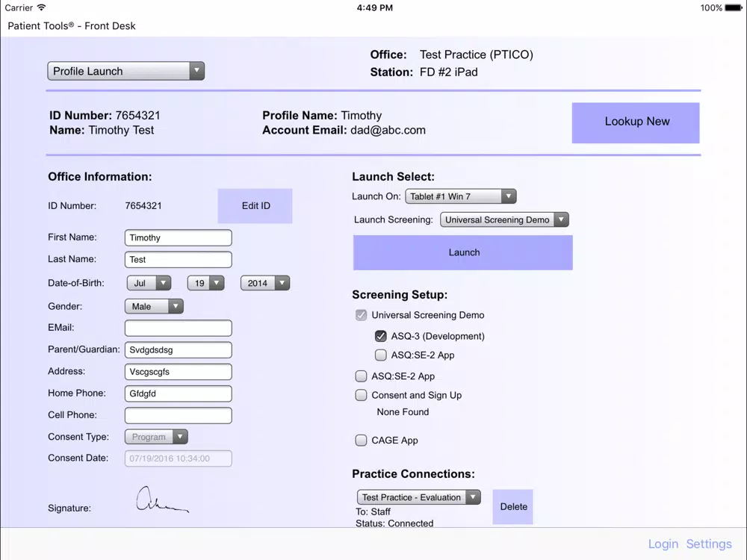Viewport: 747px width, 560px height.
Task: Click the empty EMail input field
Action: 179,328
